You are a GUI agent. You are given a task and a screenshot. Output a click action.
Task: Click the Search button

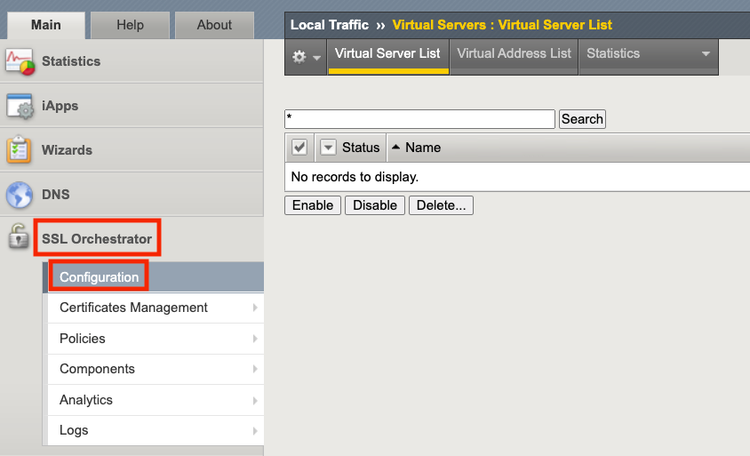pyautogui.click(x=582, y=119)
